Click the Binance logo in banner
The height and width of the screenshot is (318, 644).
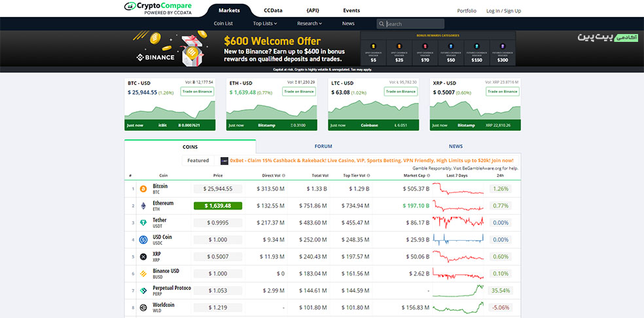pos(156,57)
